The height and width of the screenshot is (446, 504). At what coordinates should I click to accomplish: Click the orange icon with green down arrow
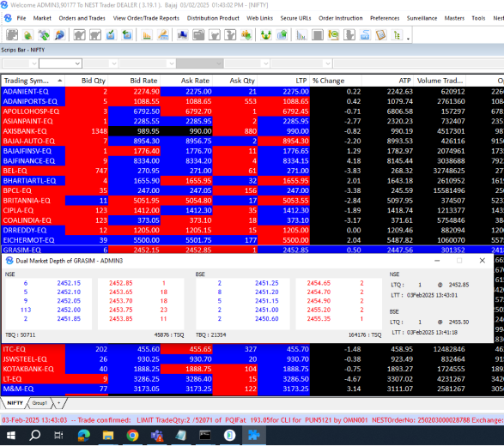(x=246, y=34)
